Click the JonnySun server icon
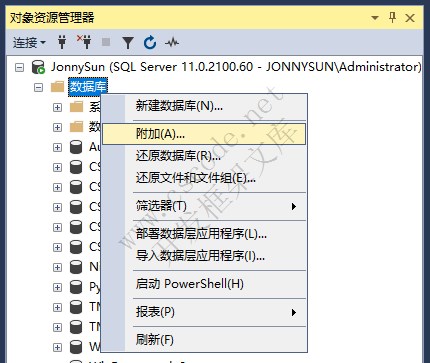 click(38, 67)
